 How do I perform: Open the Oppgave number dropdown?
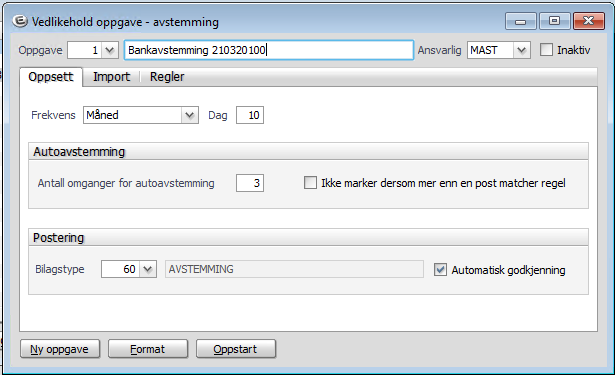110,50
